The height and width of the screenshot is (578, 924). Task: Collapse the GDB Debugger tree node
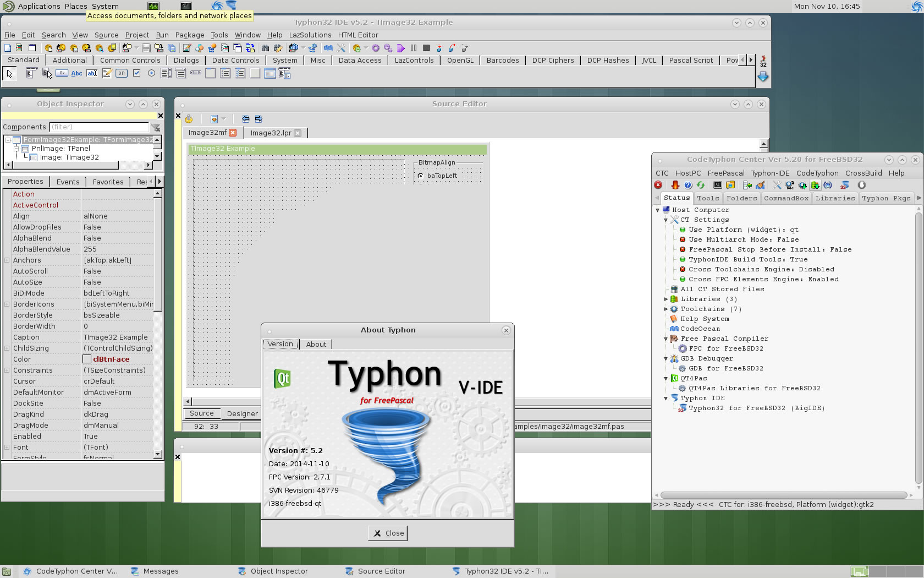[x=666, y=359]
